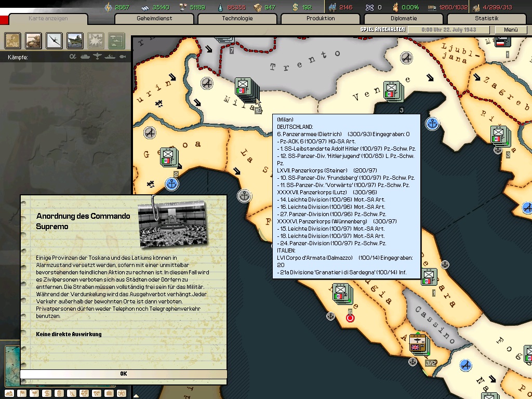
Task: Open the unit hierarchy overview button
Action: 116,41
